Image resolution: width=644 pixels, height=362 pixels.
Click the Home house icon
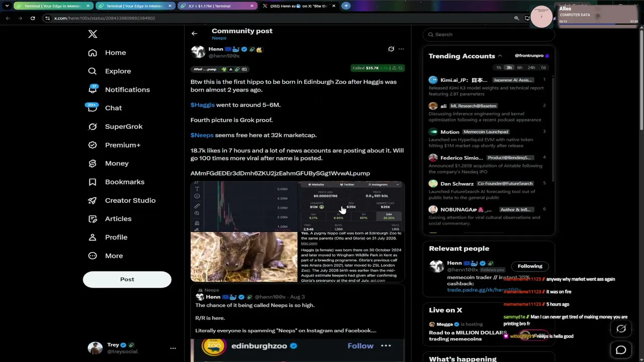[x=93, y=53]
